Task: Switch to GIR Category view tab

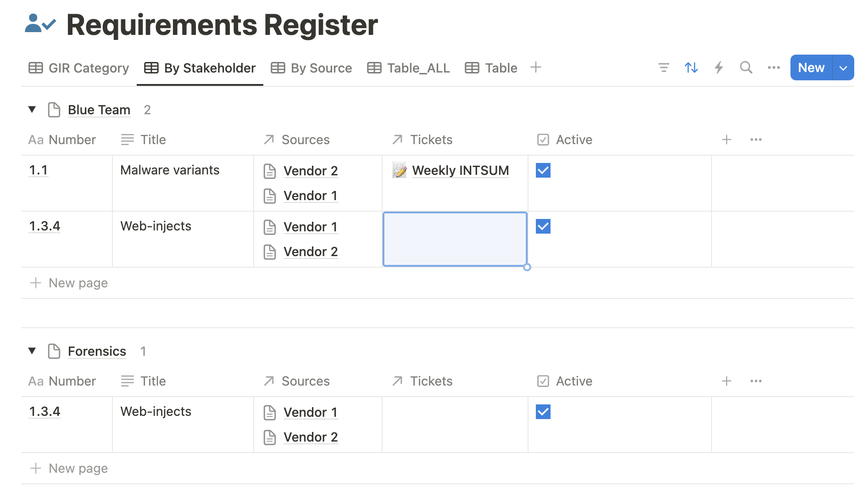Action: [x=79, y=68]
